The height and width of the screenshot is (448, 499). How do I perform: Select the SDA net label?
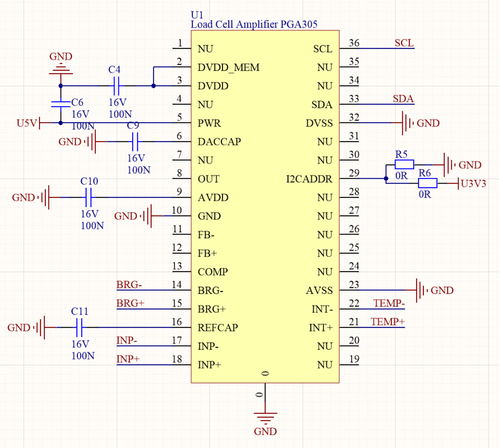[403, 99]
